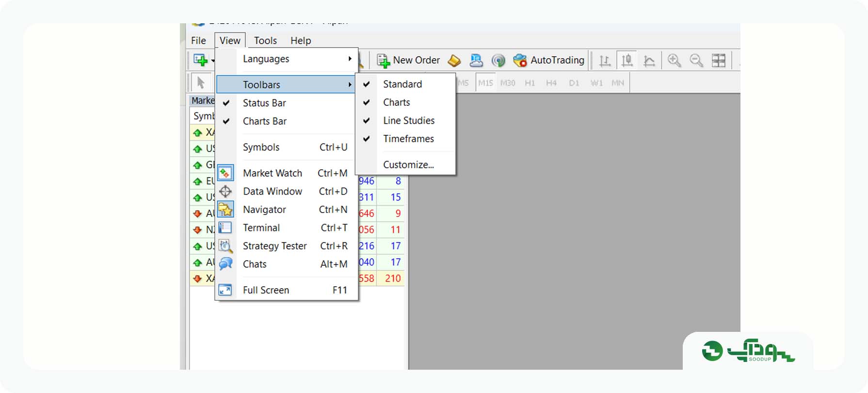Uncheck the Charts Bar option
Screen dimensions: 868x393
click(287, 121)
